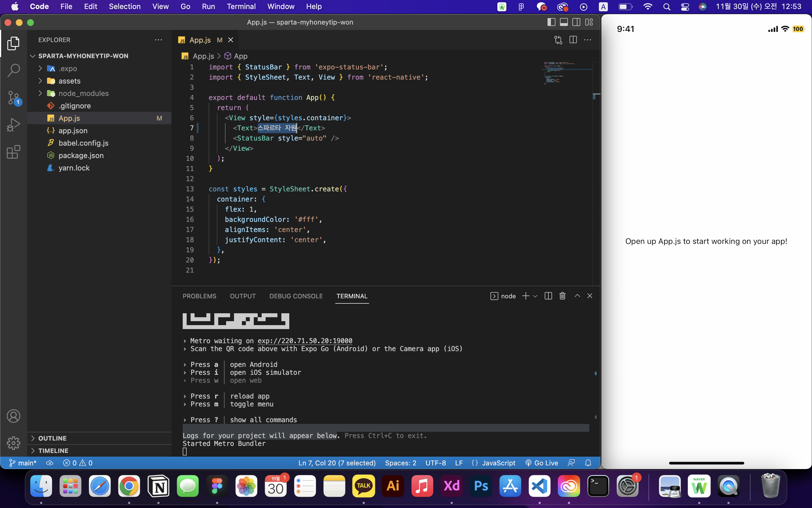Screen dimensions: 812x508
Task: Open KakaoTalk from the Dock
Action: pyautogui.click(x=364, y=486)
